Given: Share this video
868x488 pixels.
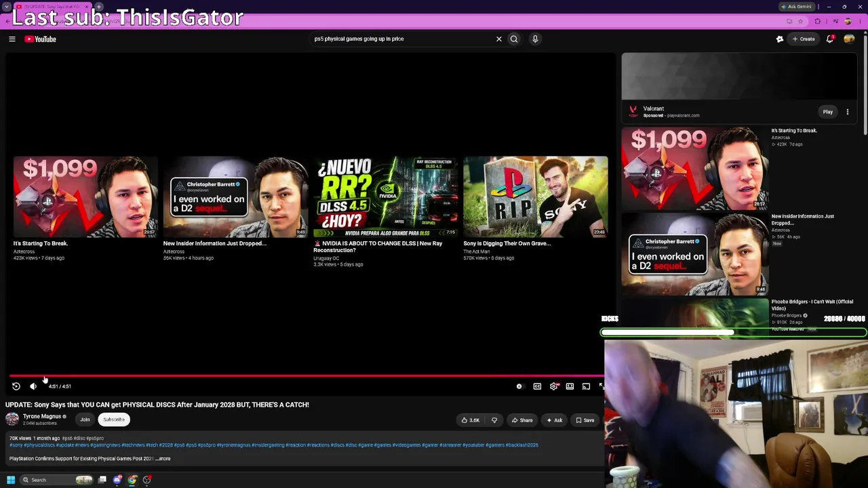Looking at the screenshot, I should [522, 420].
